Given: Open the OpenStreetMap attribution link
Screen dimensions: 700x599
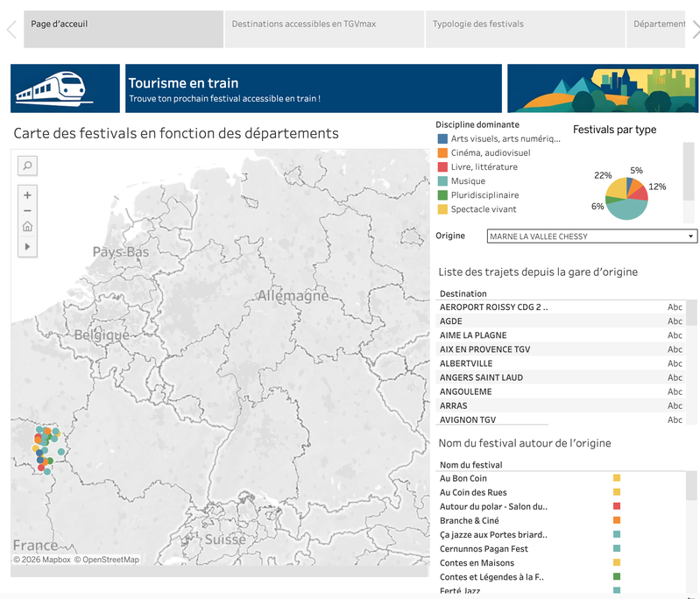Looking at the screenshot, I should click(106, 560).
